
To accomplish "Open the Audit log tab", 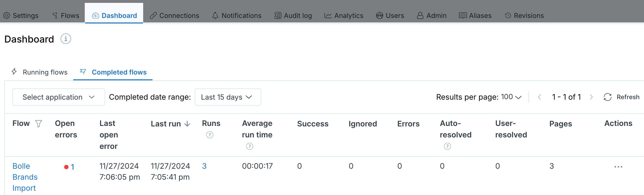I will click(293, 16).
